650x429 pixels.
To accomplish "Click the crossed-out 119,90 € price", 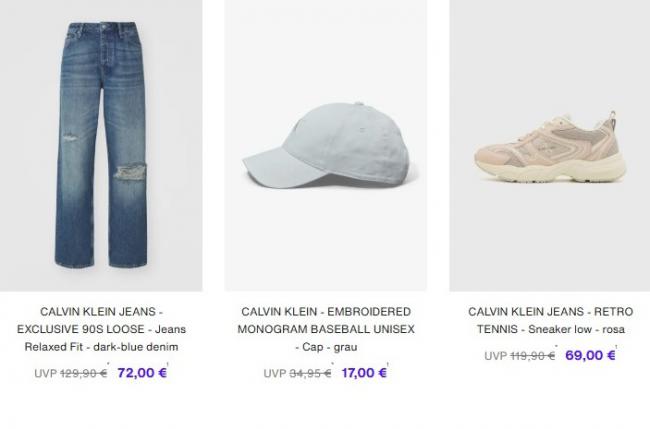I will [x=532, y=356].
